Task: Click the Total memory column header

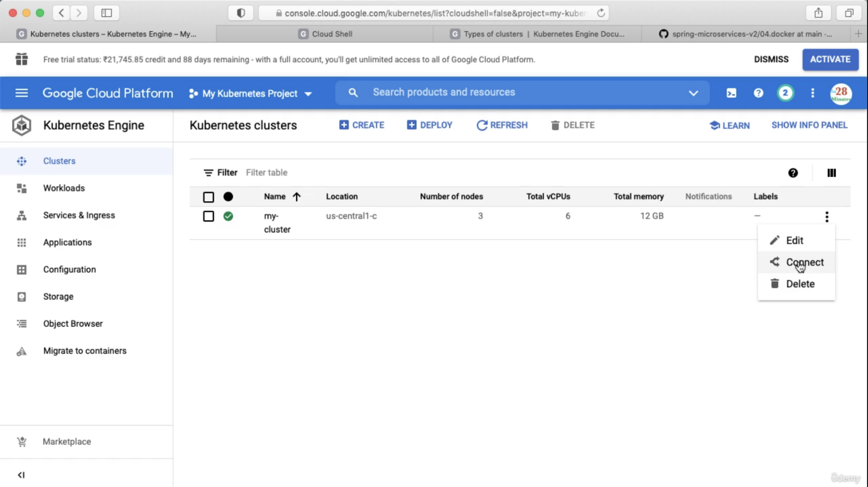Action: (639, 197)
